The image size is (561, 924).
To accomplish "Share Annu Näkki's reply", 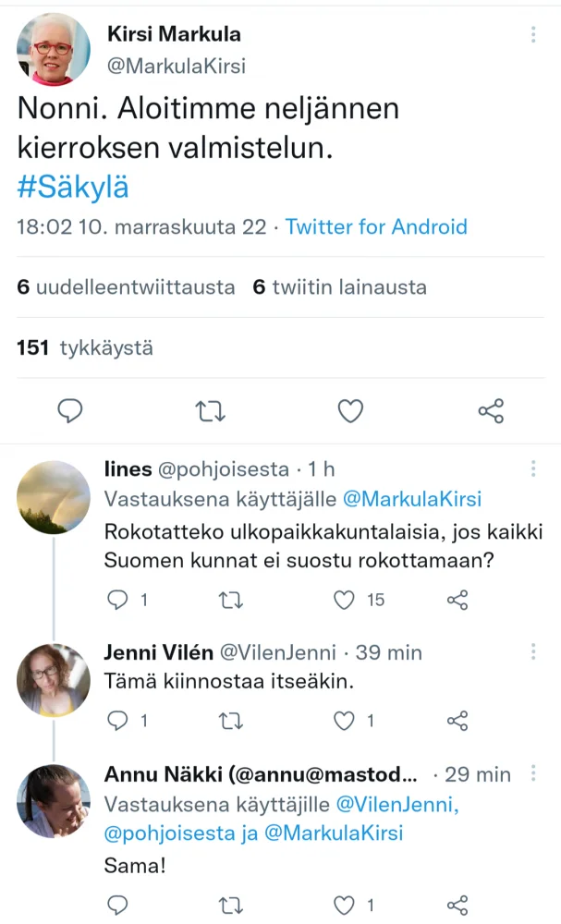I will (457, 905).
